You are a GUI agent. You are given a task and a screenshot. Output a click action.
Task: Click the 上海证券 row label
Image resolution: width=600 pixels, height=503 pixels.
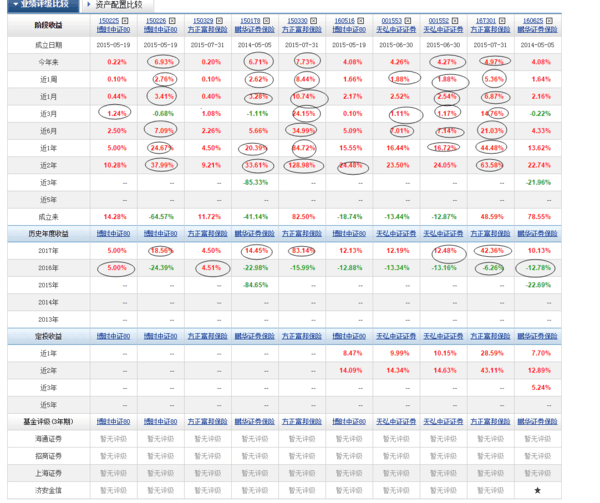pos(49,473)
